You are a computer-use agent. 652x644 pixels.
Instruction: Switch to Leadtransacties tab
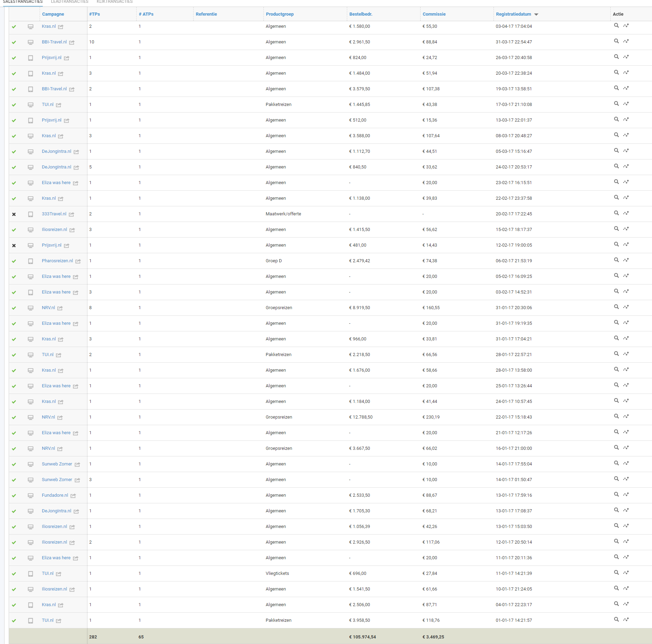(x=70, y=2)
